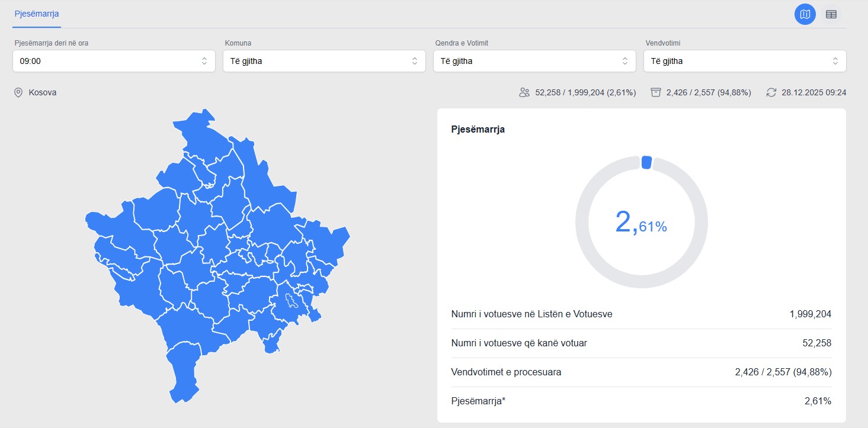This screenshot has height=428, width=868.
Task: Click the Numri i votuesve që kanë votuar row
Action: (641, 343)
